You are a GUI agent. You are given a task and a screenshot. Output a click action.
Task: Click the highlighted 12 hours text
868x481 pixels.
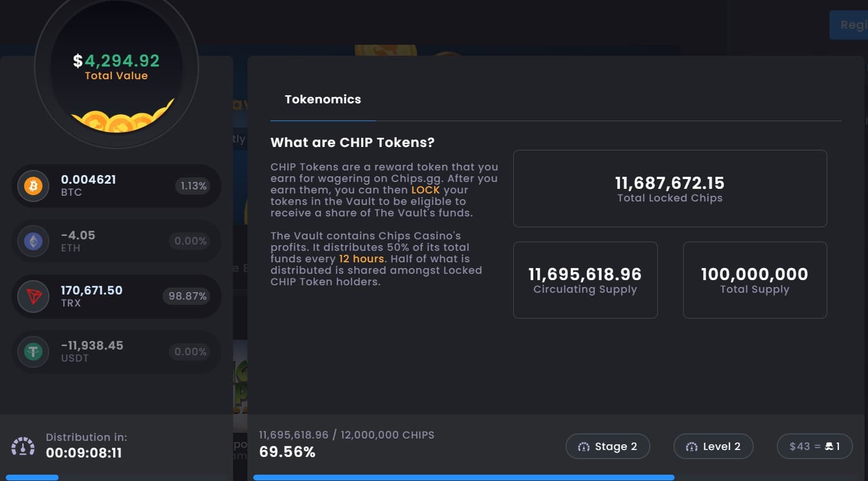pyautogui.click(x=361, y=259)
